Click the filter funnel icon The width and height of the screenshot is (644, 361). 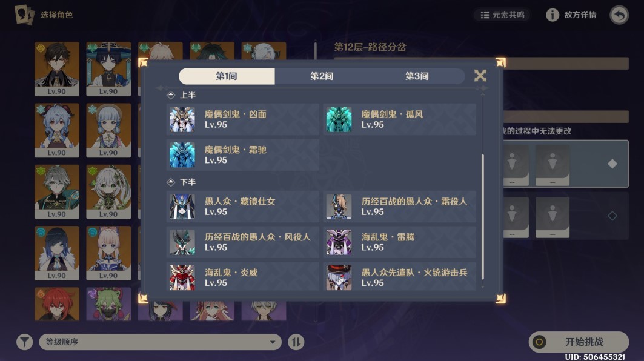(x=25, y=342)
